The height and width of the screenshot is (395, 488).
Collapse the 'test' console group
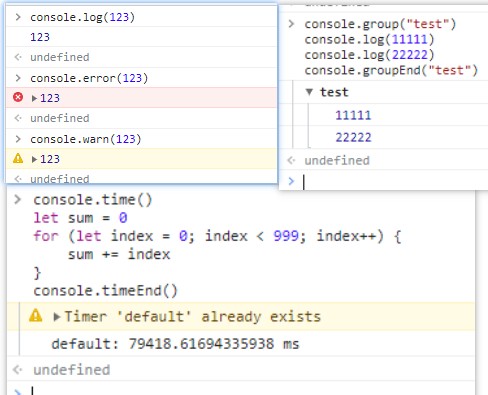309,92
